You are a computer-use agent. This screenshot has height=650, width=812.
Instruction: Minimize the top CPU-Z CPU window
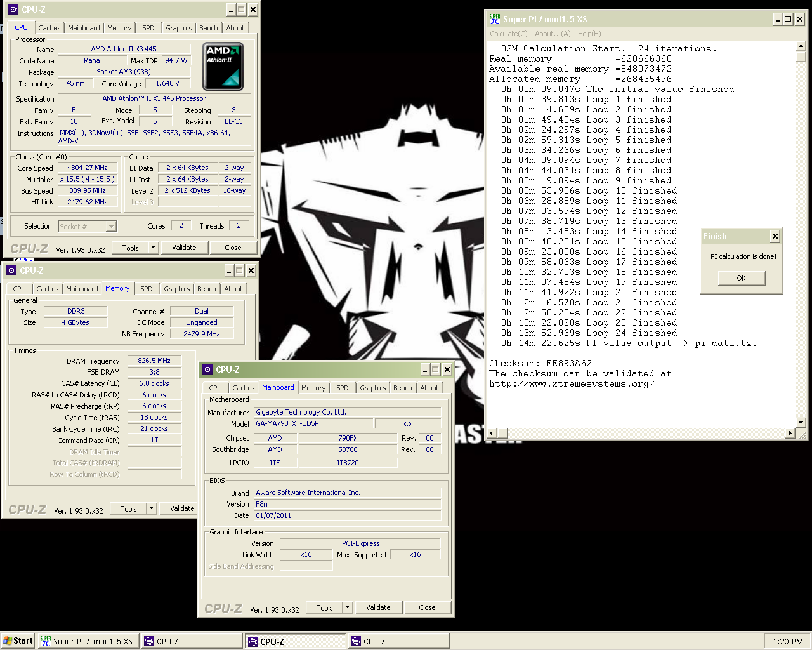tap(231, 10)
